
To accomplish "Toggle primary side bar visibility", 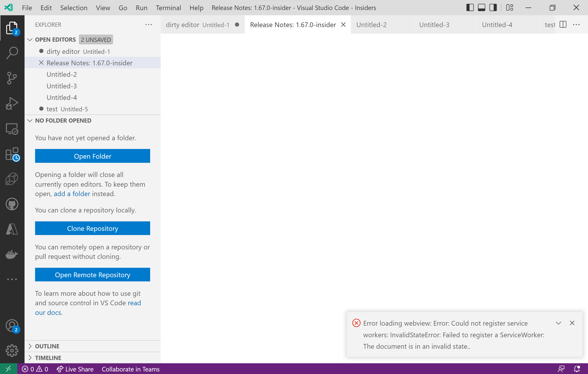I will (x=470, y=8).
